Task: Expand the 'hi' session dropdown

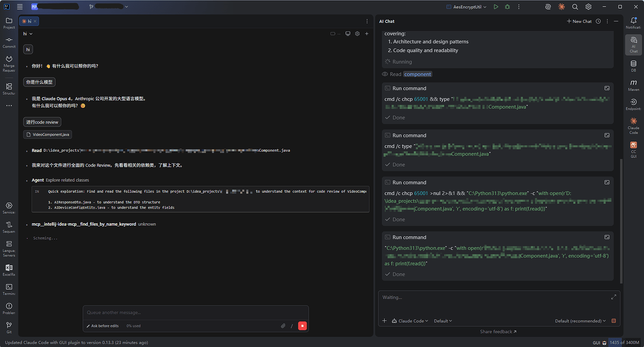Action: click(28, 34)
